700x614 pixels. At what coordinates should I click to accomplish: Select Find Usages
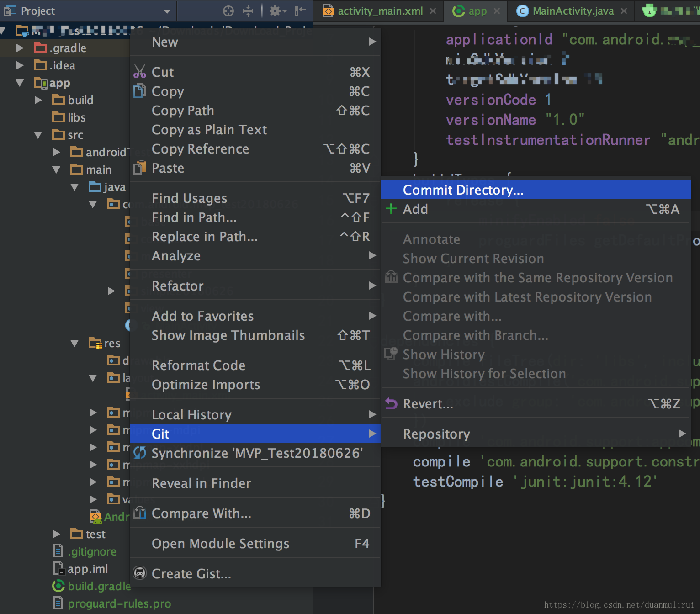[255, 198]
